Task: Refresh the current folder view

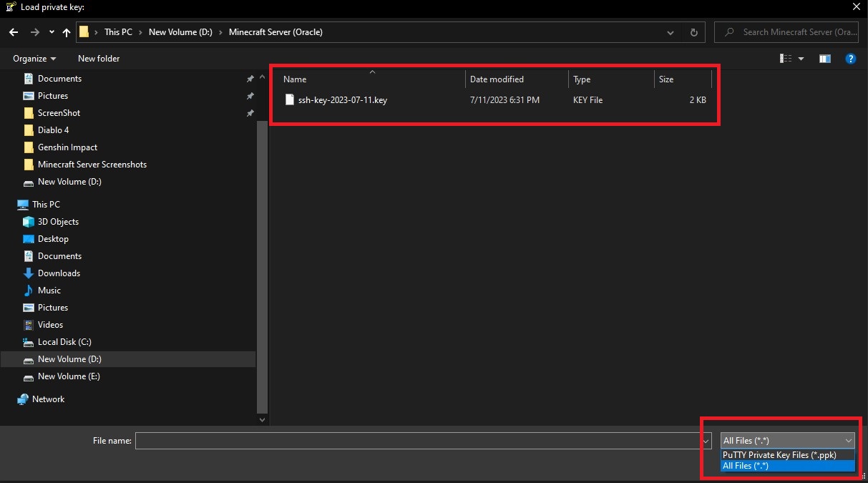Action: pyautogui.click(x=693, y=32)
